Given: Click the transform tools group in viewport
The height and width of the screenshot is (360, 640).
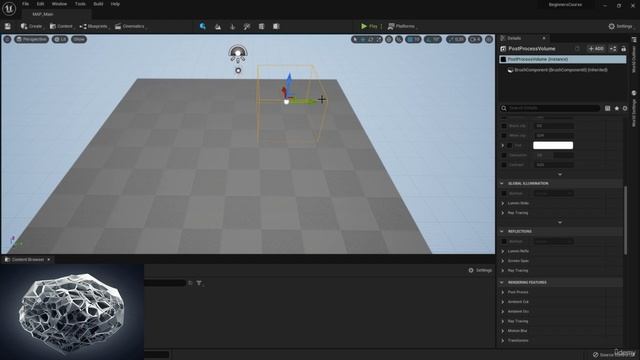Looking at the screenshot, I should (367, 39).
